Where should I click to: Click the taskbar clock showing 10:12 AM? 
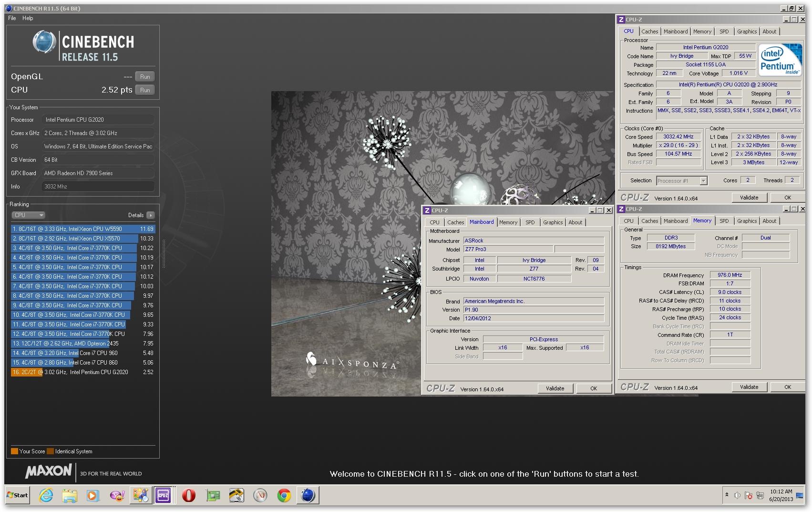[781, 495]
